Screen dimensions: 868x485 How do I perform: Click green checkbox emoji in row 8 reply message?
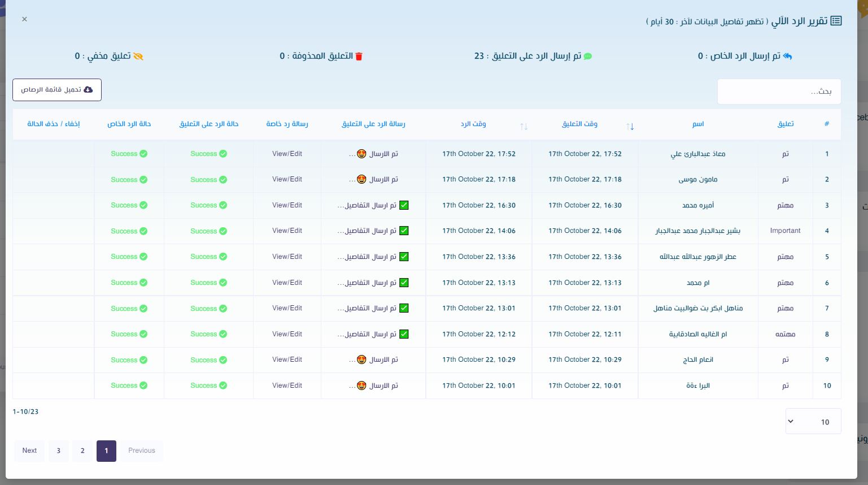point(404,334)
